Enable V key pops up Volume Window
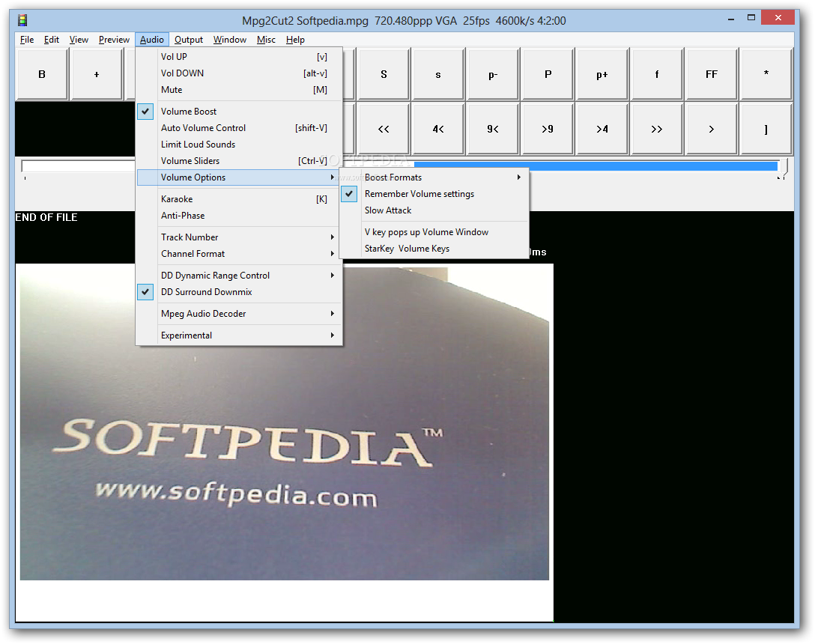 click(434, 232)
